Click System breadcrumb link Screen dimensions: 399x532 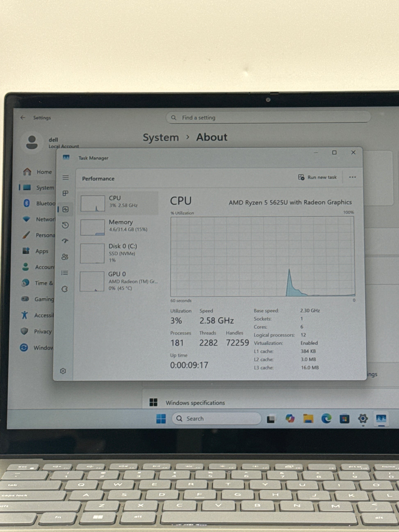(x=161, y=138)
